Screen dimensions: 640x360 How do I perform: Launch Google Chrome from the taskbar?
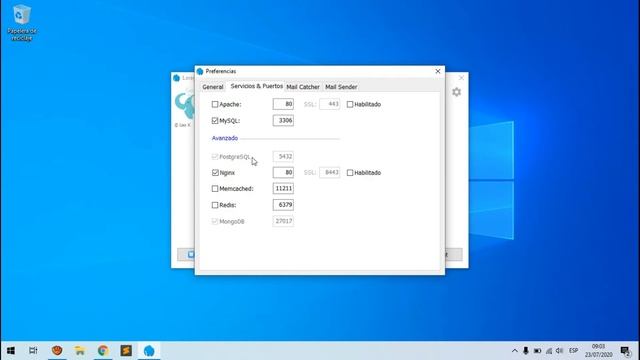pyautogui.click(x=103, y=351)
